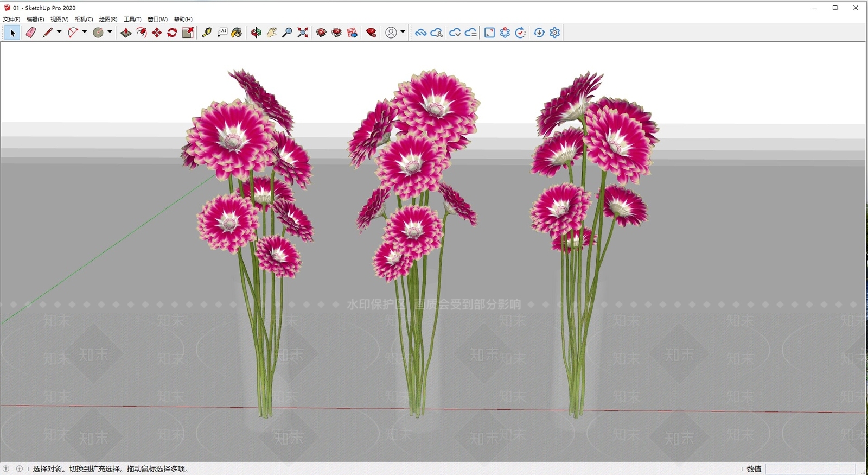The image size is (868, 475).
Task: Choose the Orbit camera tool
Action: point(256,33)
